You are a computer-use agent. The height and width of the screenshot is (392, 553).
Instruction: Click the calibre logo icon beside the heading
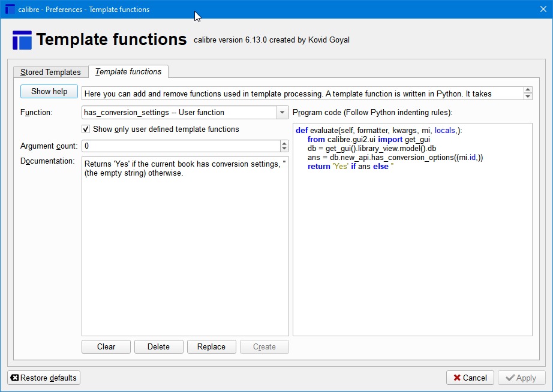(22, 40)
